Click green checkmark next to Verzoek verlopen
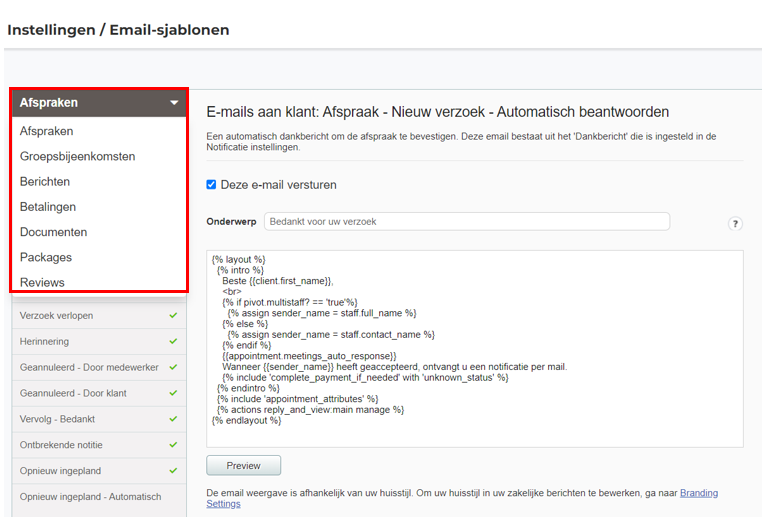 [x=173, y=315]
